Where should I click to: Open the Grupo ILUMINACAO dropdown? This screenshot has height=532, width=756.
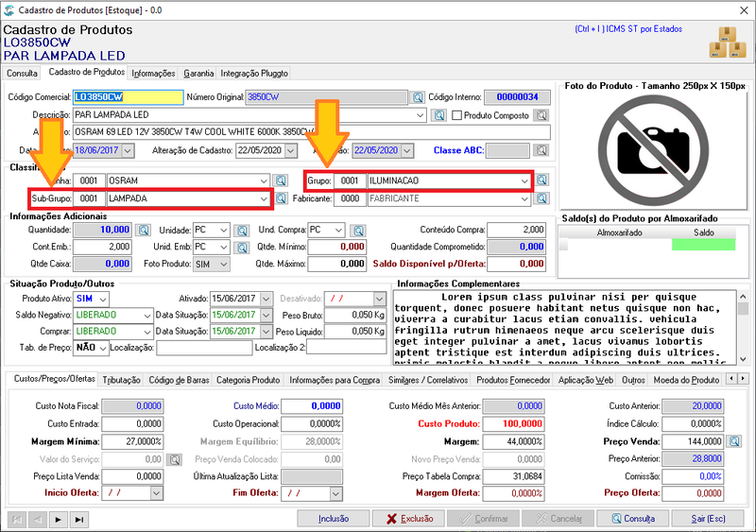click(x=524, y=180)
